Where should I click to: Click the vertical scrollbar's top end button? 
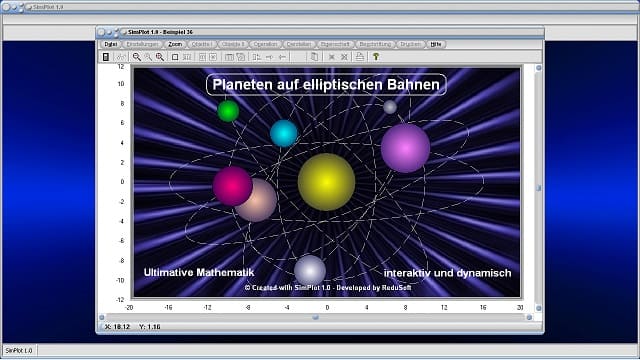tap(538, 68)
